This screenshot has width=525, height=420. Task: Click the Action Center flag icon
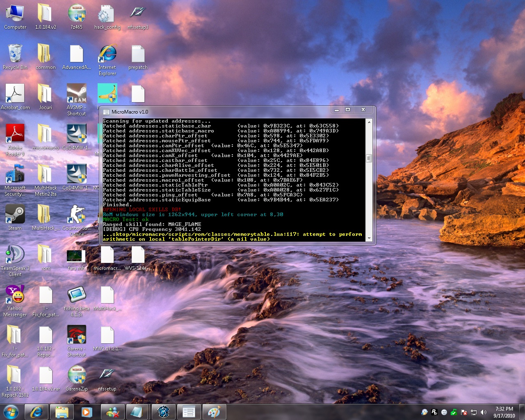point(464,412)
